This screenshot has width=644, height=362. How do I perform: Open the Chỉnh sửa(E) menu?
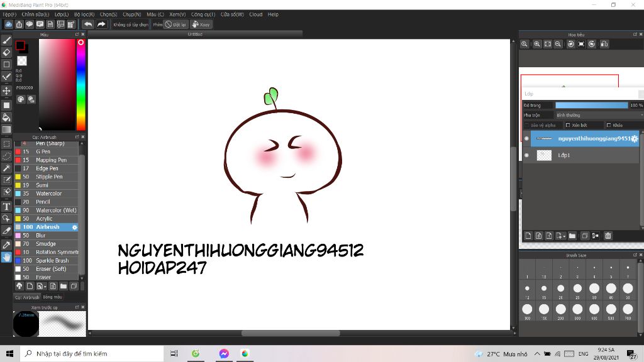point(35,14)
